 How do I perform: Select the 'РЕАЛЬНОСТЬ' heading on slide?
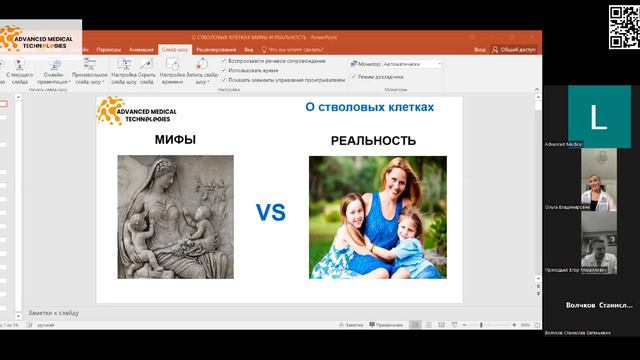[x=373, y=141]
